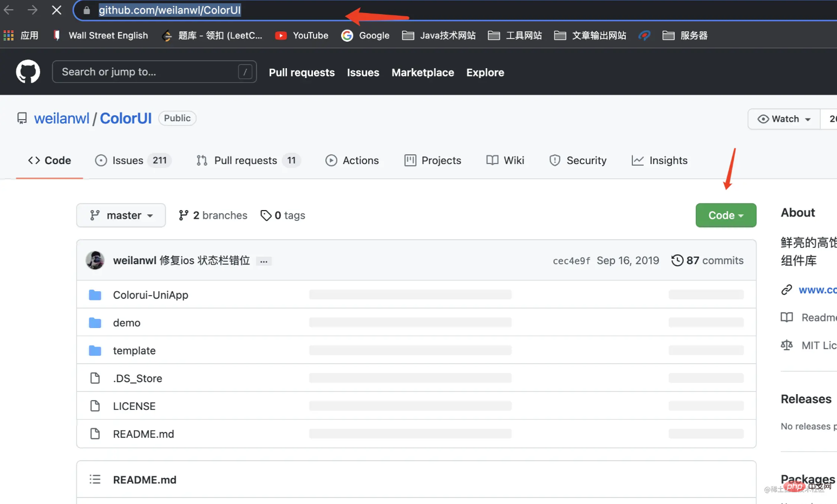This screenshot has width=837, height=504.
Task: Click the Releases heading link
Action: click(806, 399)
